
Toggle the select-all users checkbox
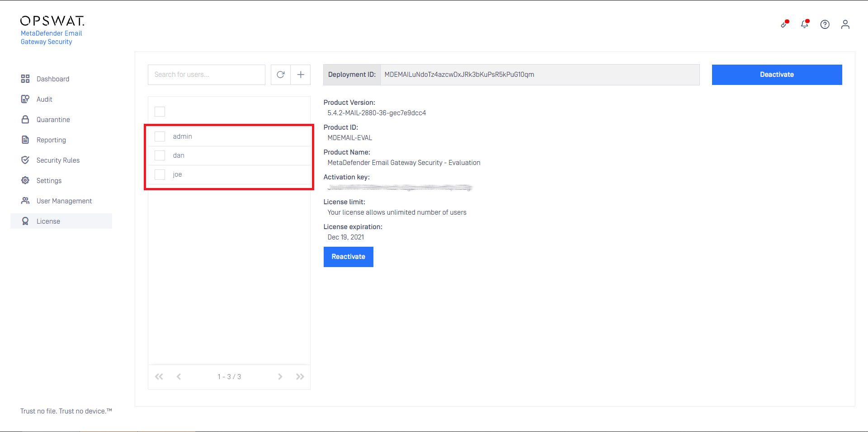[160, 112]
